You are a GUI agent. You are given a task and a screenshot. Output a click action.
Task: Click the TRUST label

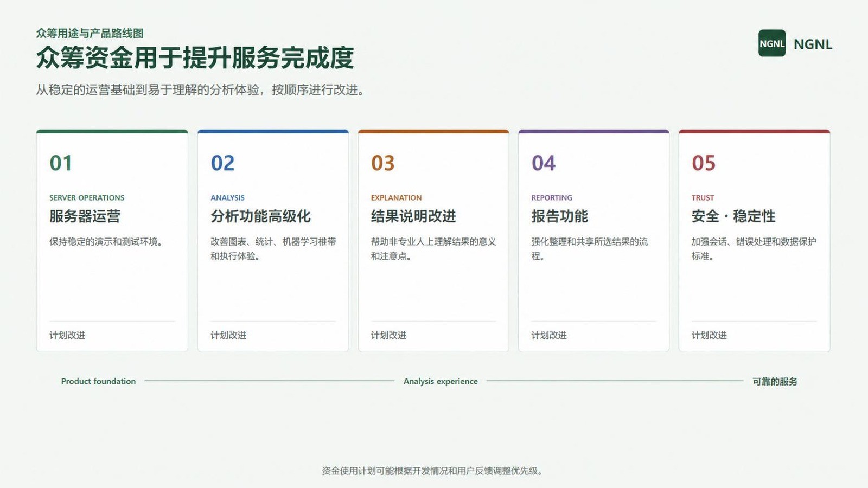point(703,198)
